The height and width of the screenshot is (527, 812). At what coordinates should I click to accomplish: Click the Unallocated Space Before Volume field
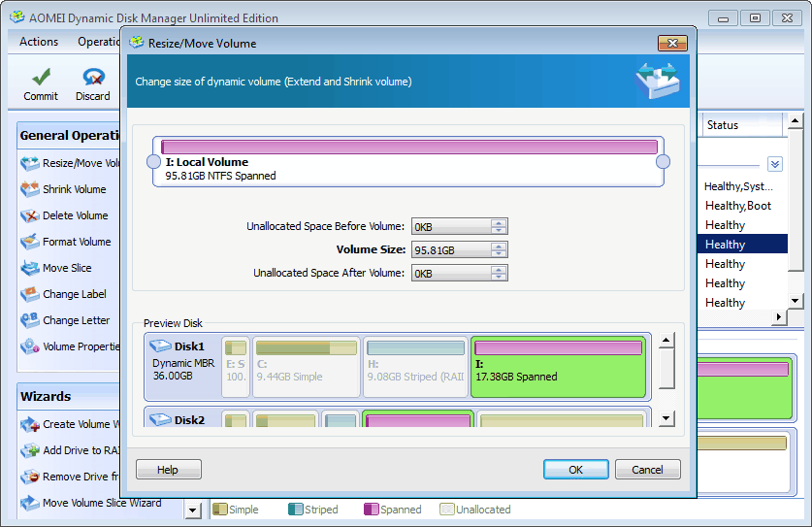pos(451,226)
